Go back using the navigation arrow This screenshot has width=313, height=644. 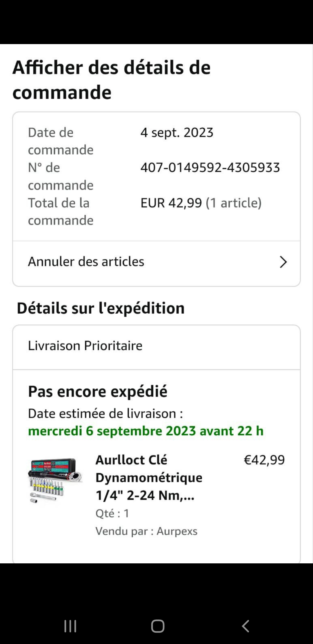point(245,626)
